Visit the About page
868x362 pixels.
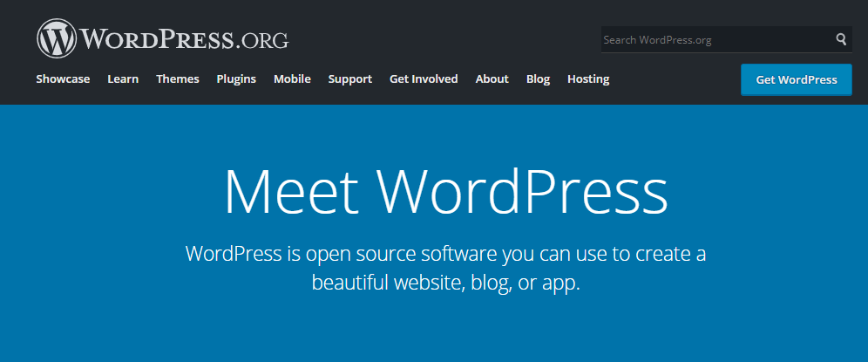[x=492, y=79]
